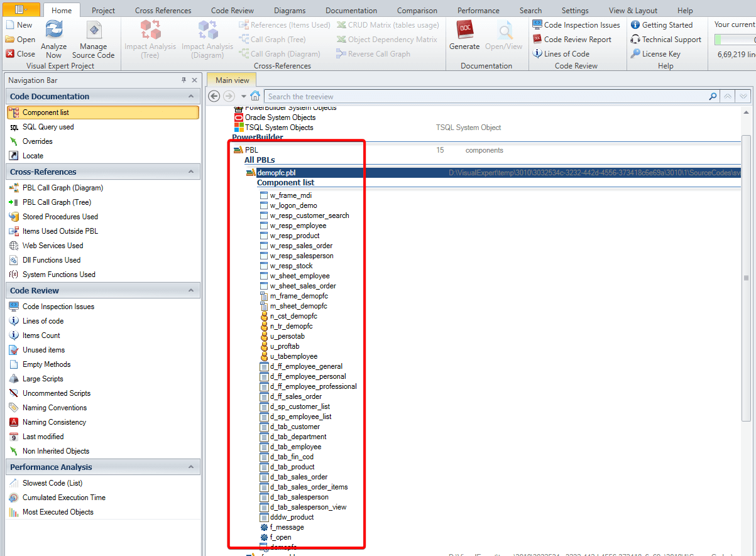
Task: Open the Diagrams ribbon tab
Action: click(x=289, y=11)
